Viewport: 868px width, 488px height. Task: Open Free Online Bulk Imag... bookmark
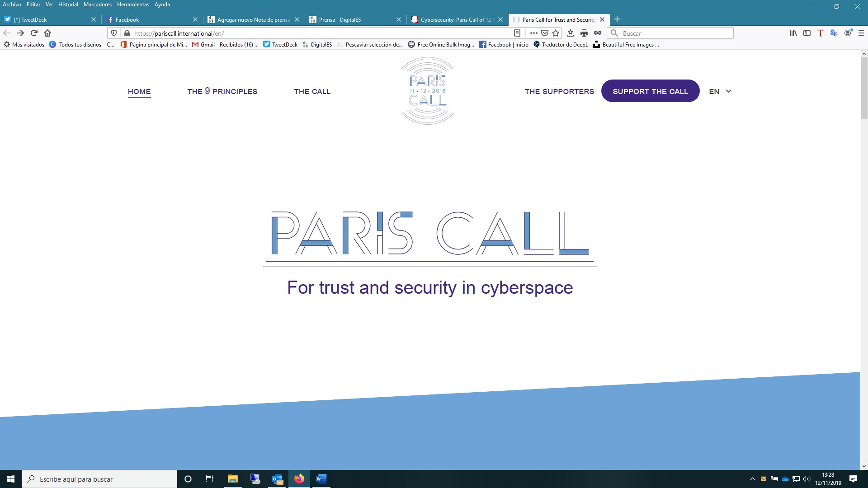pos(441,44)
